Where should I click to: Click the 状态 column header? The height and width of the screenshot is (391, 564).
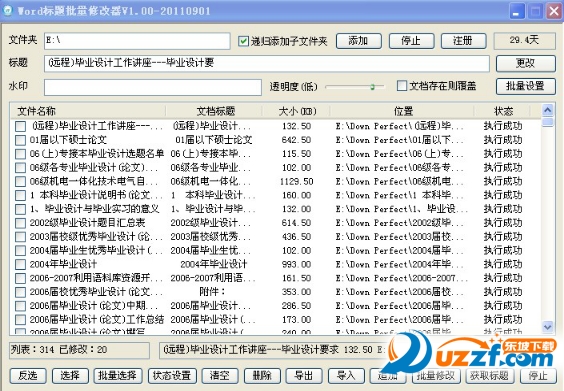coord(503,111)
